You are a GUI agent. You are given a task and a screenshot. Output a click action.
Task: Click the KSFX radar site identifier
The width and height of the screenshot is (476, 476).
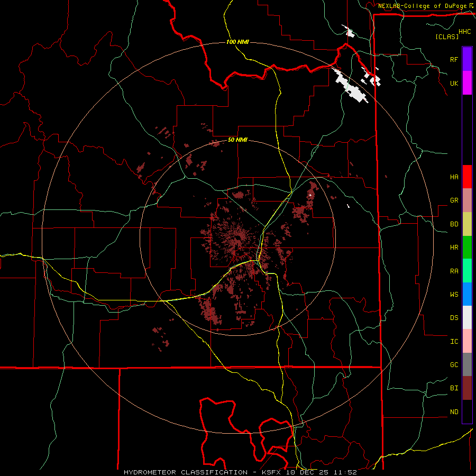[270, 472]
